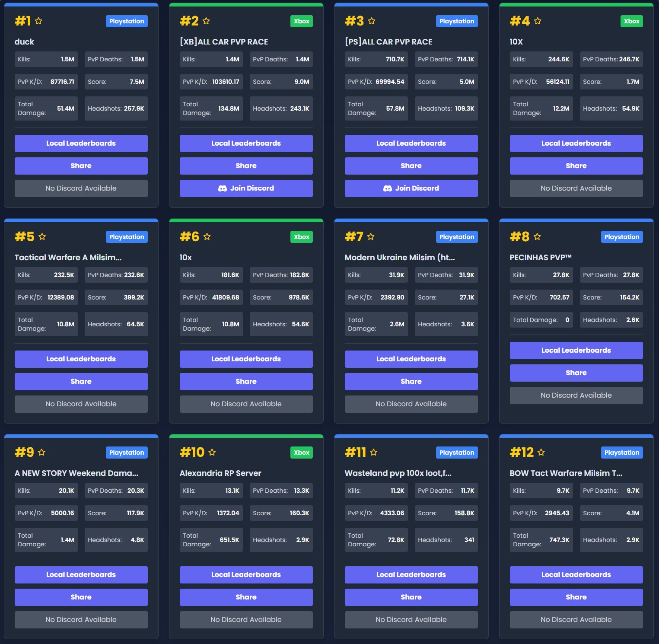View Local Leaderboards of [PS]ALL CAR PVP RACE
The width and height of the screenshot is (659, 644).
coord(411,143)
